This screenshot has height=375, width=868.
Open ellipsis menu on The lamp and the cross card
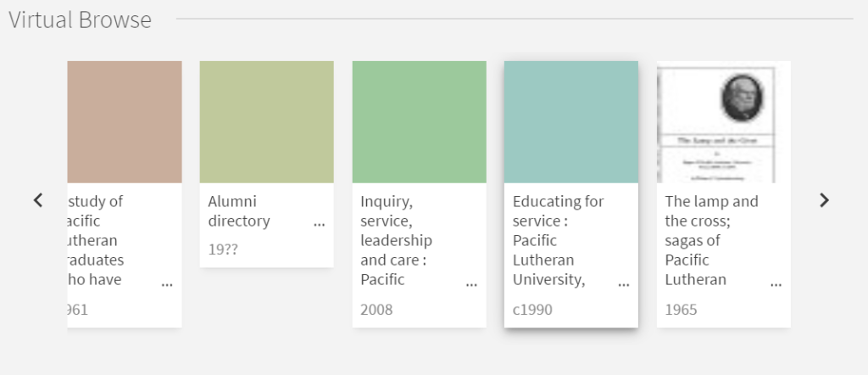(x=776, y=284)
